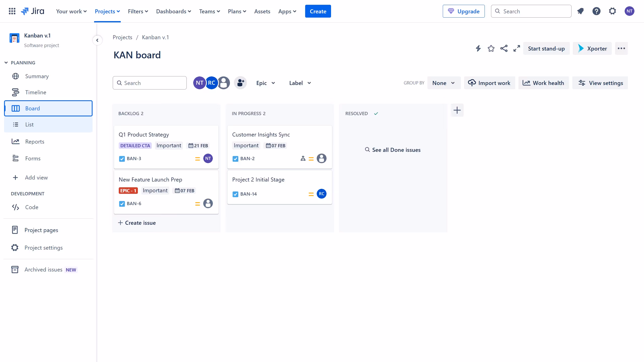Star the KAN board as favorite
This screenshot has width=644, height=362.
click(491, 48)
